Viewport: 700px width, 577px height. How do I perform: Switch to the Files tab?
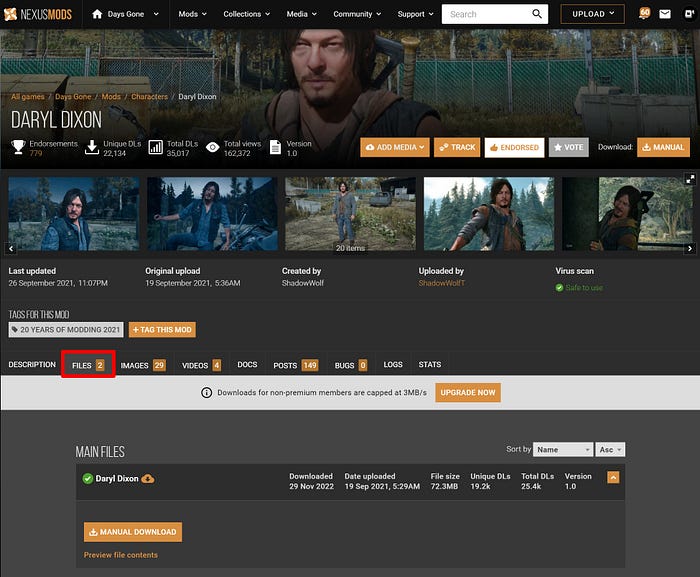pyautogui.click(x=88, y=365)
